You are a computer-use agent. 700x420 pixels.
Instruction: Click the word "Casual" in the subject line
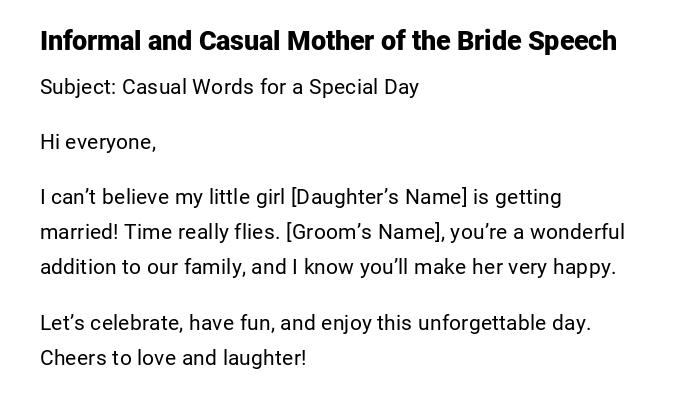coord(153,87)
